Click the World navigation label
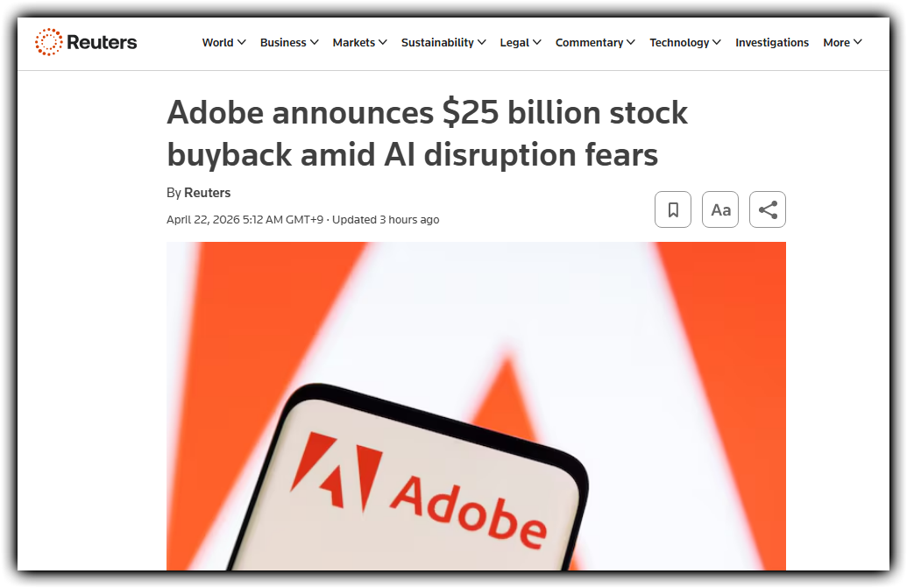907x588 pixels. click(x=217, y=42)
